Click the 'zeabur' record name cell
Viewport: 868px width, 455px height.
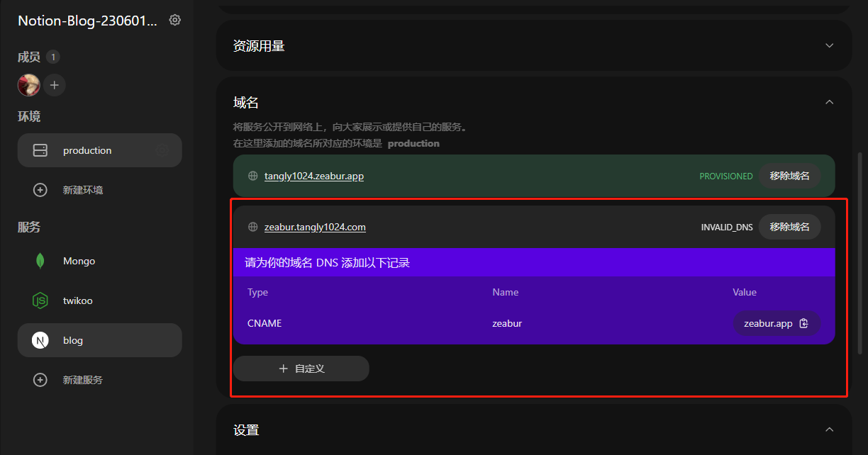(507, 323)
